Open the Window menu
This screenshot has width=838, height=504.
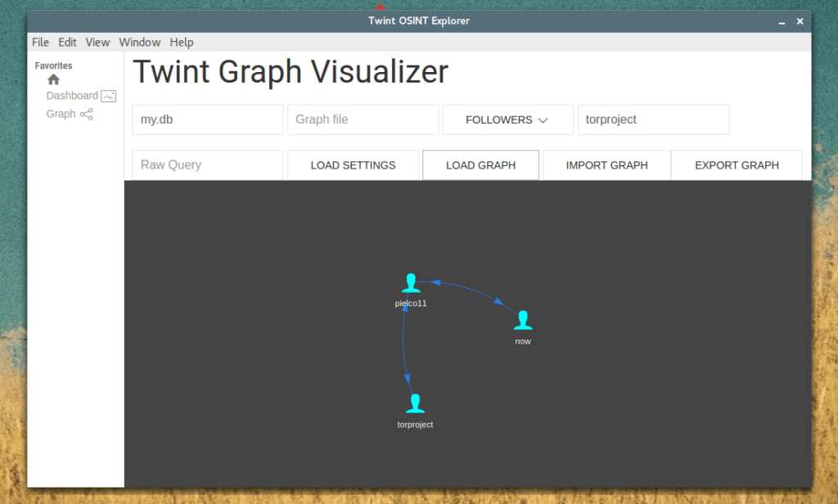click(140, 43)
